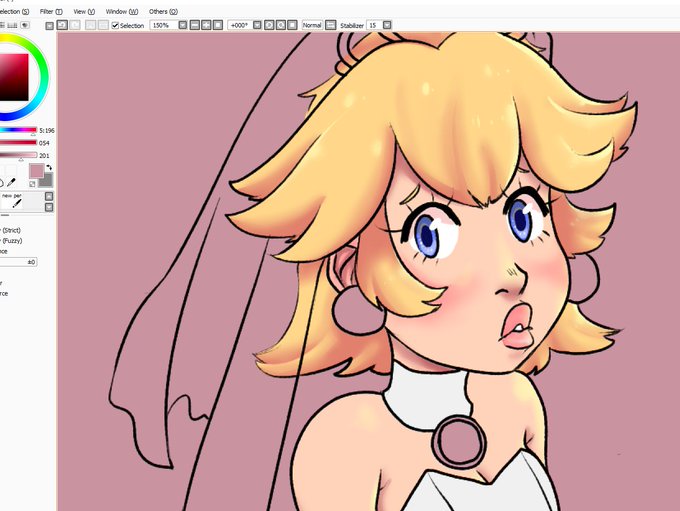This screenshot has height=511, width=680.
Task: Select the eyedropper color picker tool
Action: (x=12, y=182)
